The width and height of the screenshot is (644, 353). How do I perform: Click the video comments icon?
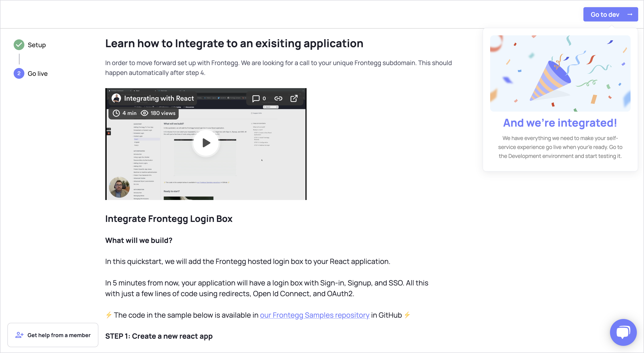coord(256,98)
